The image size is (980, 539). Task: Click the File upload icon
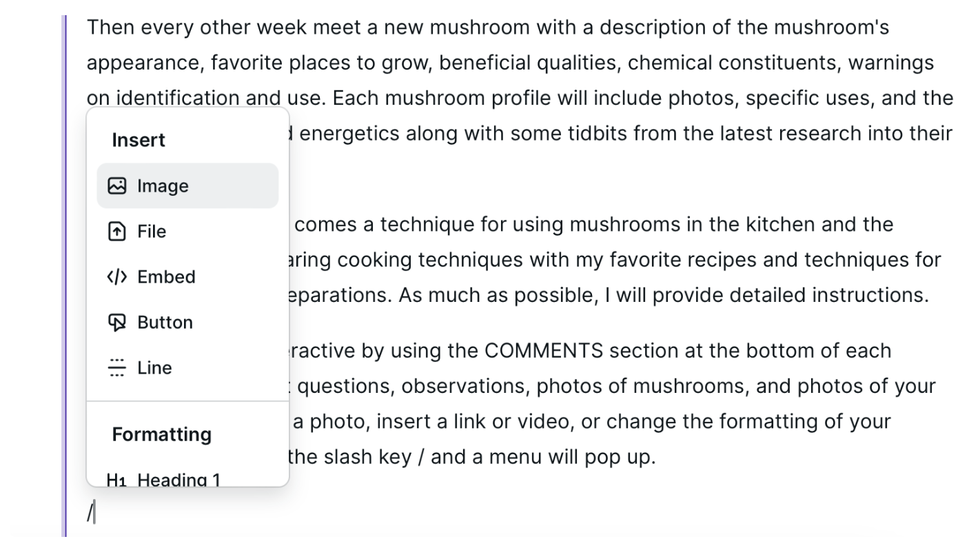coord(117,232)
